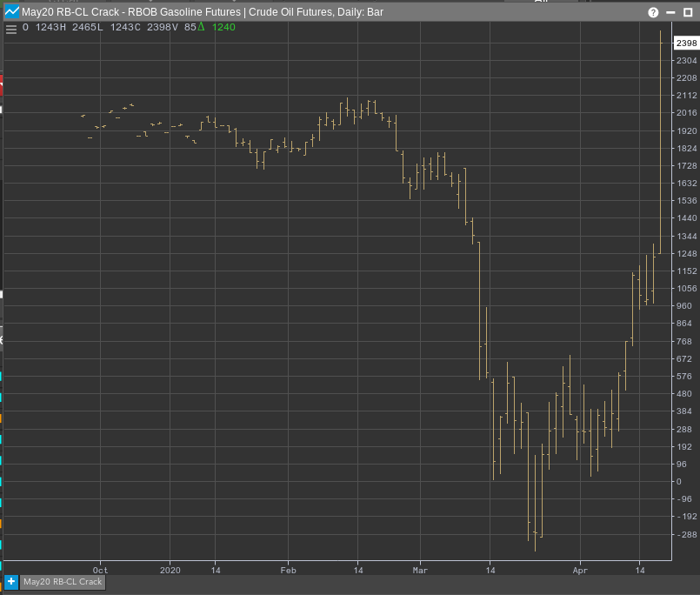700x595 pixels.
Task: Click the 1243H high value in header
Action: click(50, 27)
